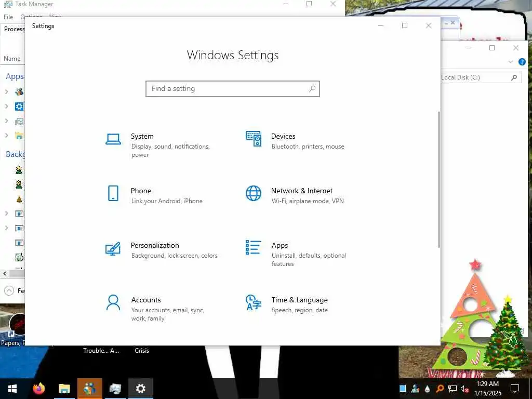Open Time & Language settings category
Viewport: 532px width, 399px height.
(300, 305)
